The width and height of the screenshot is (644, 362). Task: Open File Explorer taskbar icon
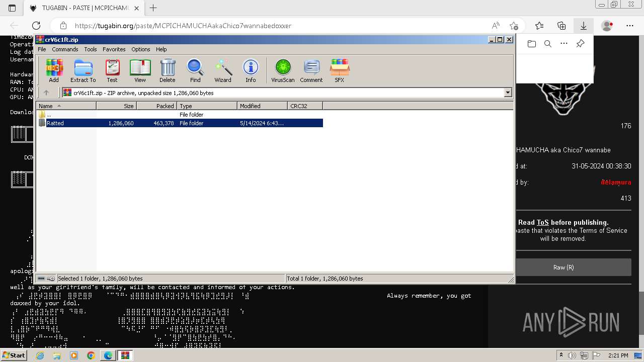pos(57,355)
